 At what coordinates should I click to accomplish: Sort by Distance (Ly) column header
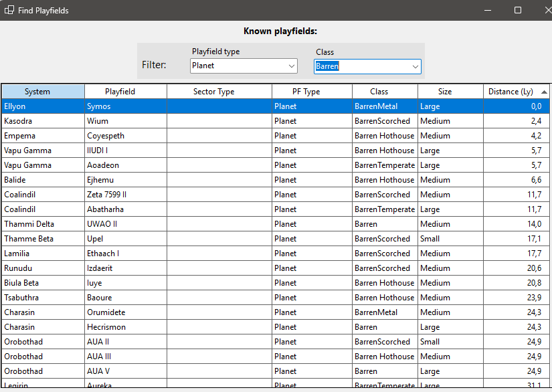[x=516, y=92]
